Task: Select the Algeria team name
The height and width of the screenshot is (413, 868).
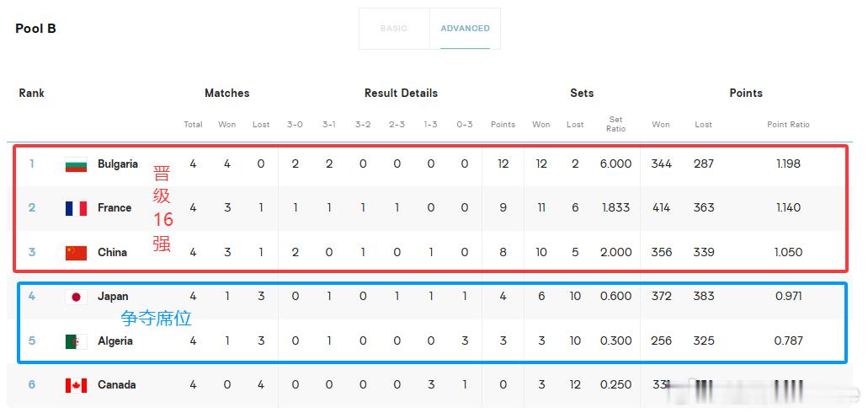Action: tap(115, 341)
